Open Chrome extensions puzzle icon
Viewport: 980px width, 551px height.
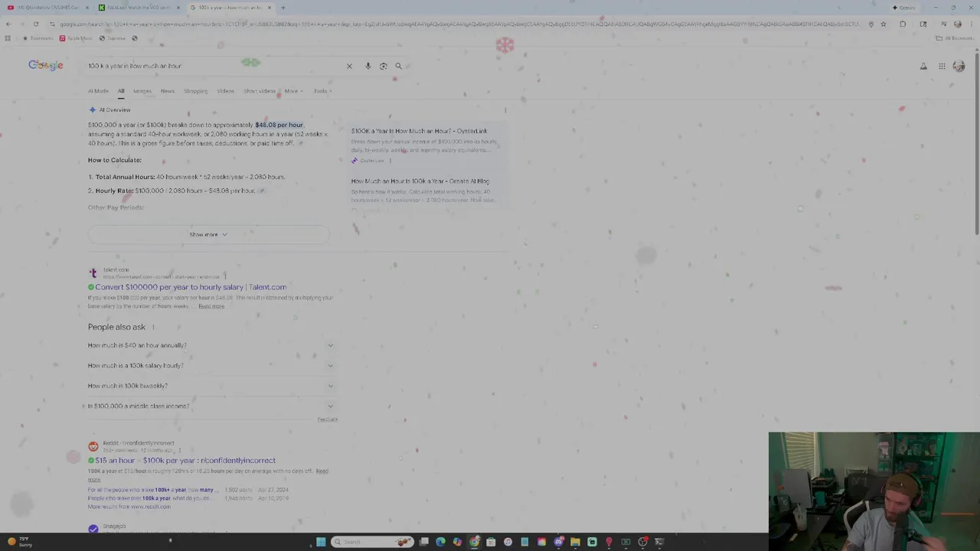tap(903, 24)
